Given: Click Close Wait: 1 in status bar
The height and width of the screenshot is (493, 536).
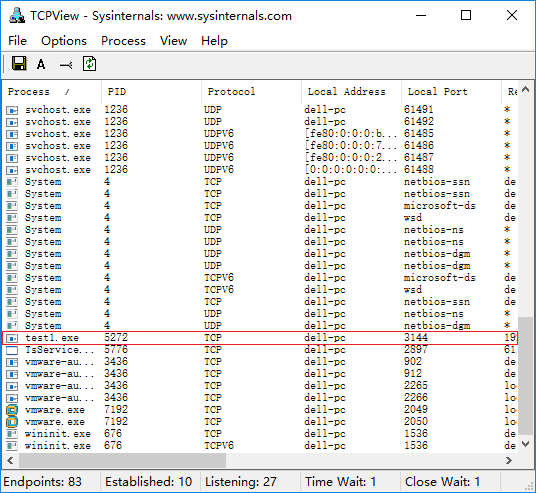Looking at the screenshot, I should click(442, 482).
